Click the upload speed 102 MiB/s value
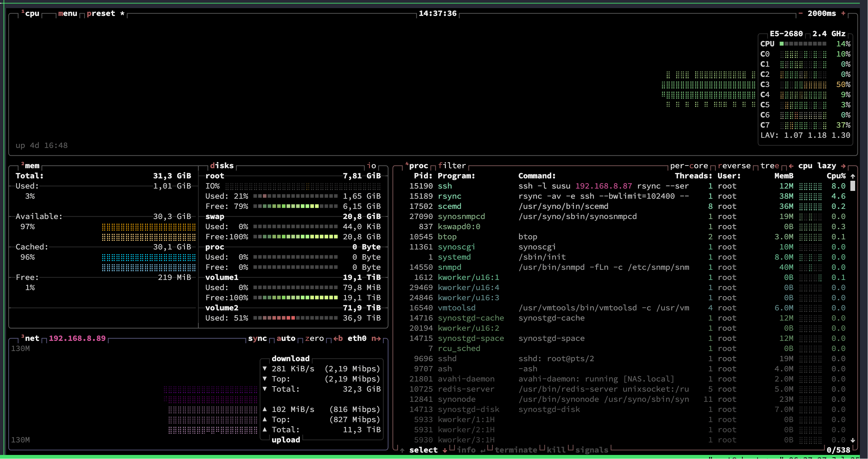Viewport: 868px width, 459px height. pos(293,410)
